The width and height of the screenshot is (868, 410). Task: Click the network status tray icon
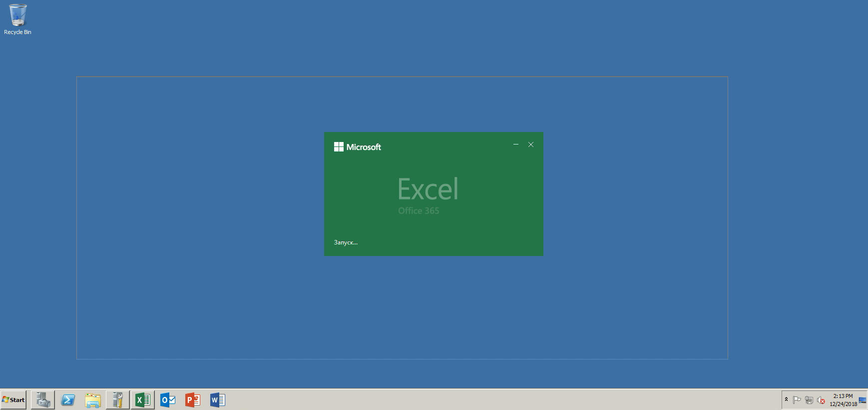tap(809, 400)
